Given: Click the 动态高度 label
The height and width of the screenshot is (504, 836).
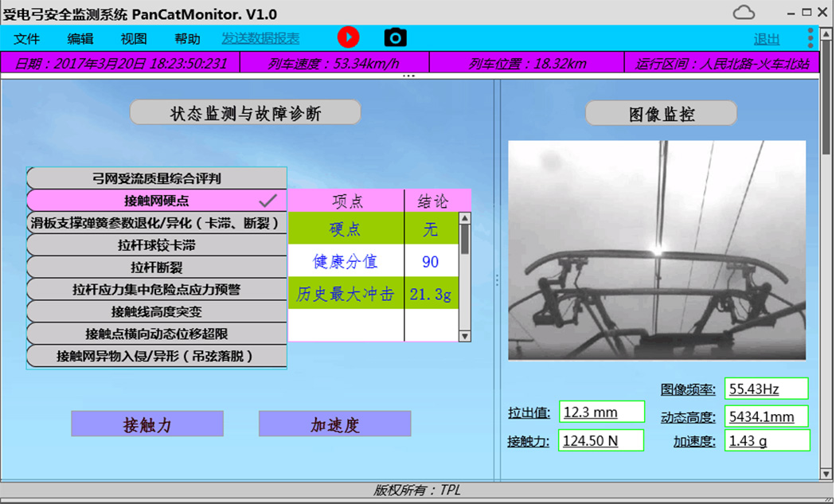Looking at the screenshot, I should (688, 417).
